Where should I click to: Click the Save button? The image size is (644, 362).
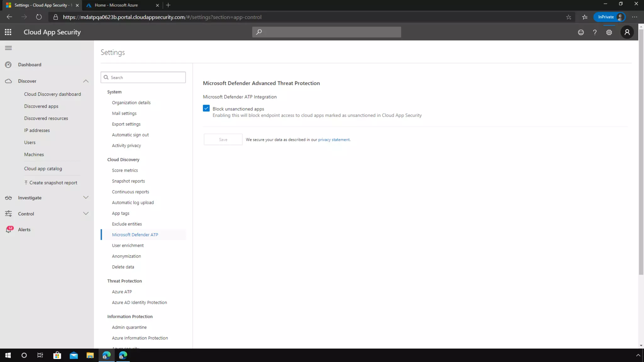click(x=223, y=140)
